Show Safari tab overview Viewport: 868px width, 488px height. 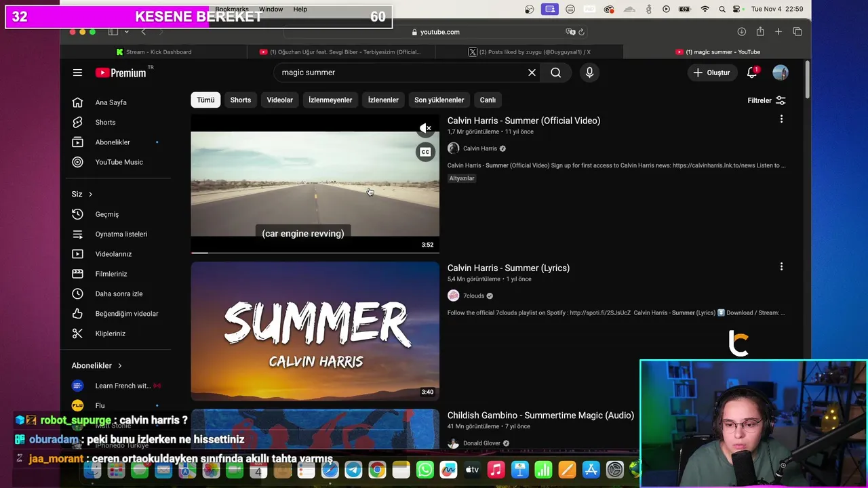pyautogui.click(x=797, y=32)
